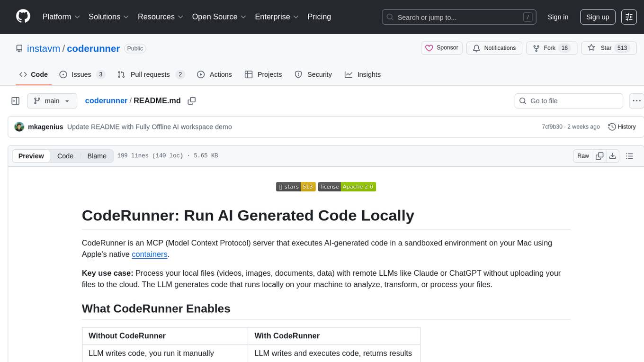Copy the README.md file path
644x362 pixels.
tap(192, 101)
